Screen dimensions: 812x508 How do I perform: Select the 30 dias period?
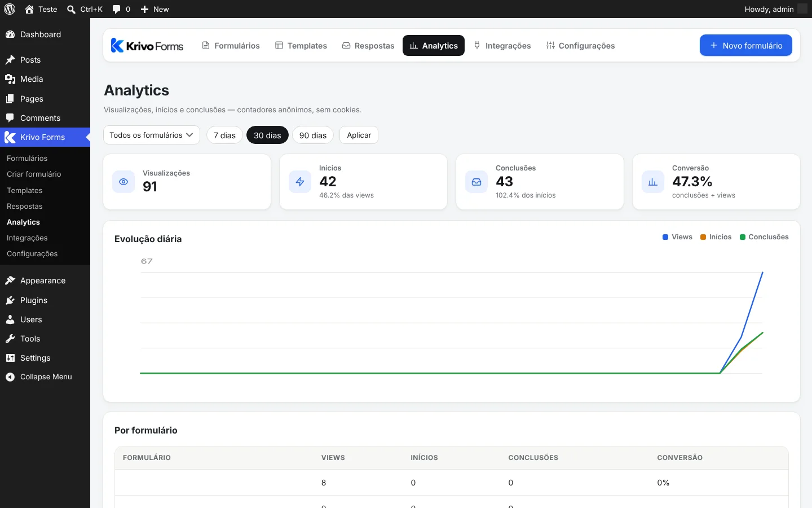click(x=267, y=135)
